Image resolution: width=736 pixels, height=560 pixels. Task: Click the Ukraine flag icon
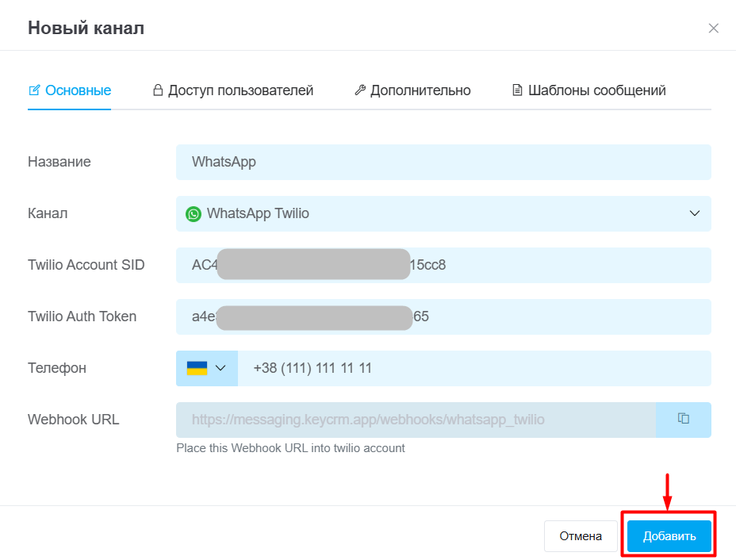197,368
